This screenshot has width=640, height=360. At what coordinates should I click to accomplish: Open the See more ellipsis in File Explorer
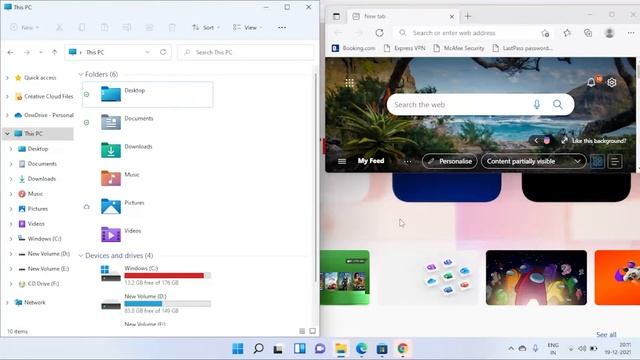(x=282, y=28)
